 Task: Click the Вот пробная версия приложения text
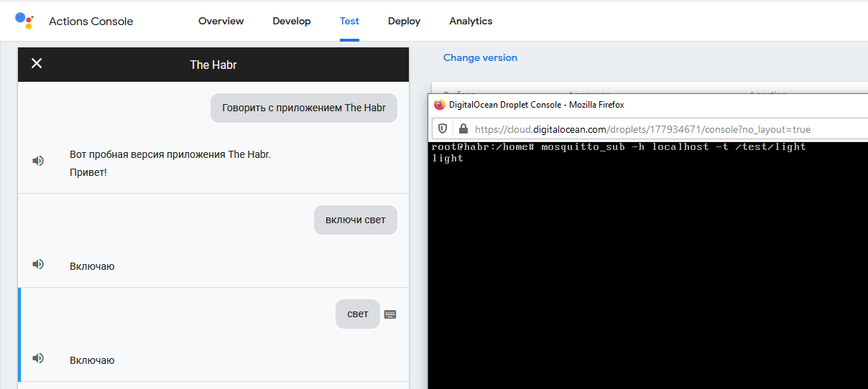170,154
